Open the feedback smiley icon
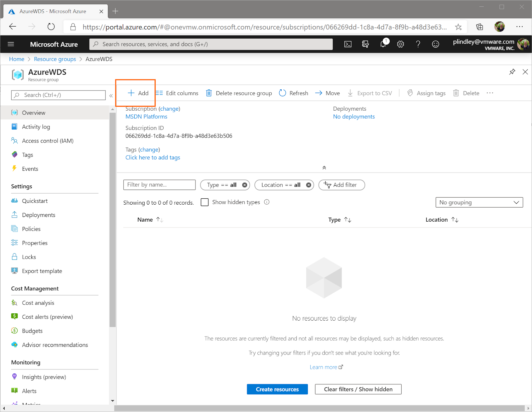Image resolution: width=532 pixels, height=412 pixels. tap(436, 44)
